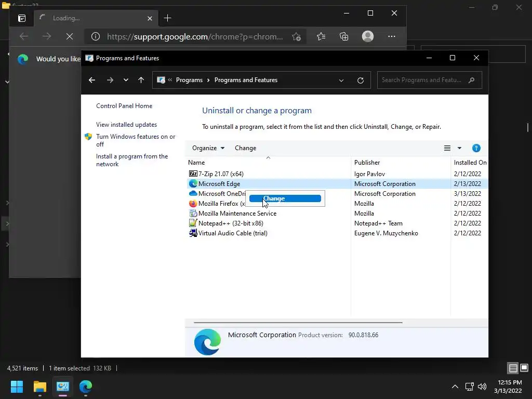The height and width of the screenshot is (399, 532).
Task: Click the blue Help question mark icon
Action: tap(476, 148)
